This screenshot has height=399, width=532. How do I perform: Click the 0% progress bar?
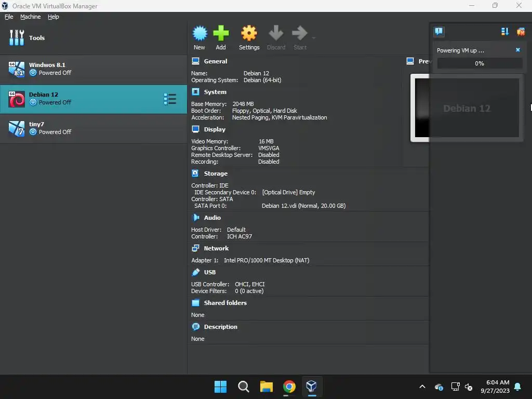[480, 63]
